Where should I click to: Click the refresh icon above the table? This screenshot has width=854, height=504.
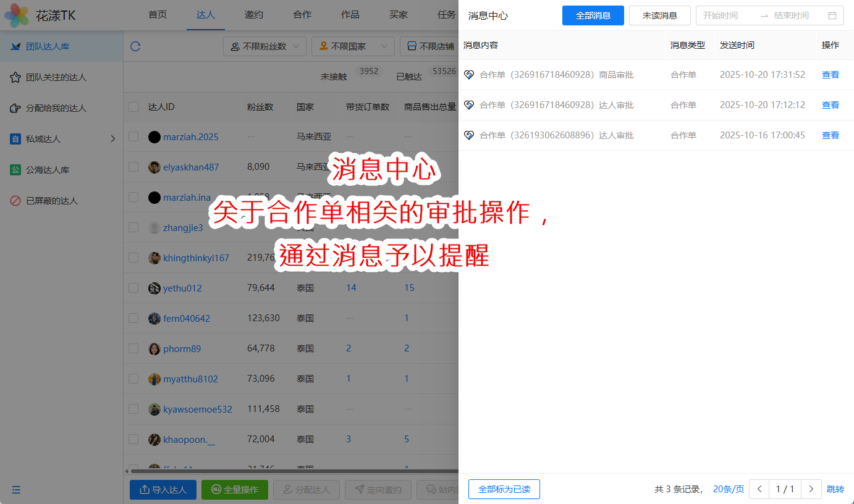(x=135, y=46)
